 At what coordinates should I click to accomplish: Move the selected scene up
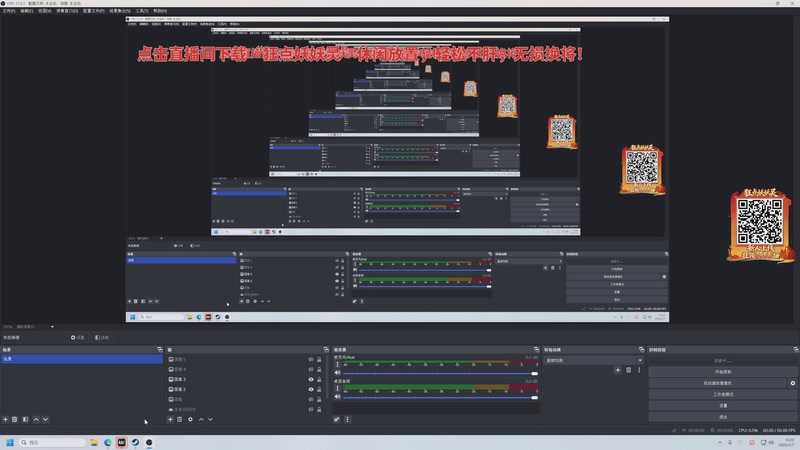click(x=36, y=419)
